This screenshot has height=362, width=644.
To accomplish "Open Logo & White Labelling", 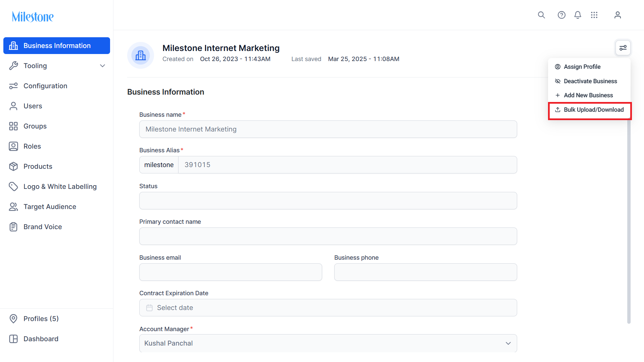I will [x=57, y=187].
